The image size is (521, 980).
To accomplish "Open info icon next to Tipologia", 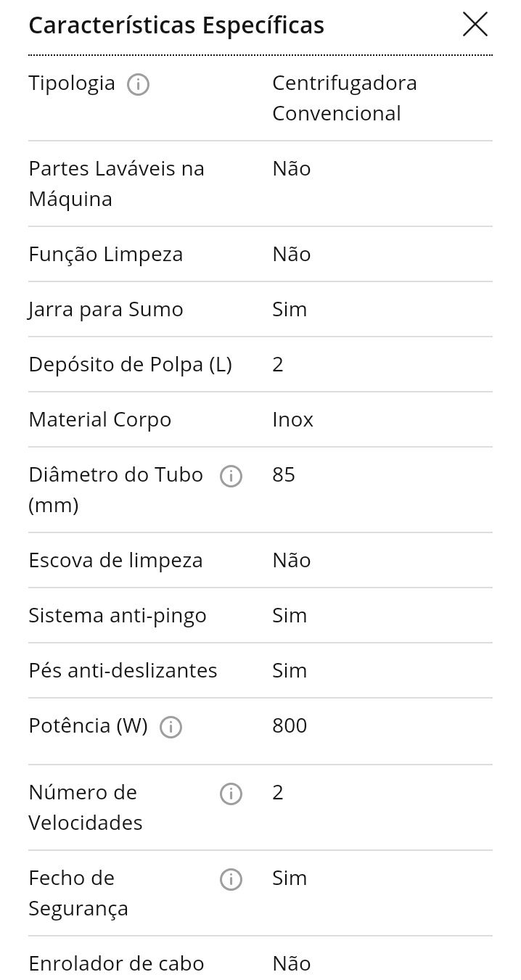I will click(138, 85).
